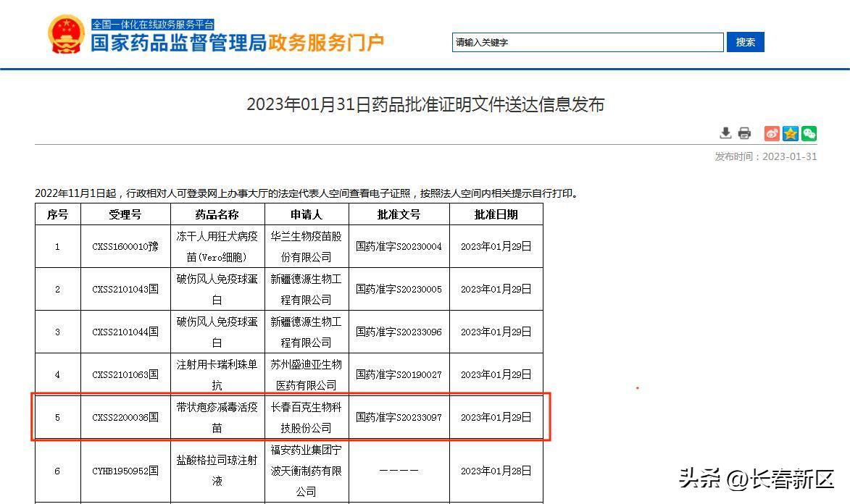
Task: Click the print icon next to download
Action: (744, 133)
